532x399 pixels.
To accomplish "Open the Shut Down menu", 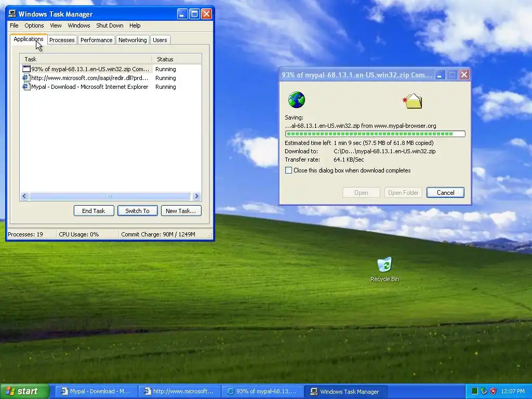I will click(110, 25).
